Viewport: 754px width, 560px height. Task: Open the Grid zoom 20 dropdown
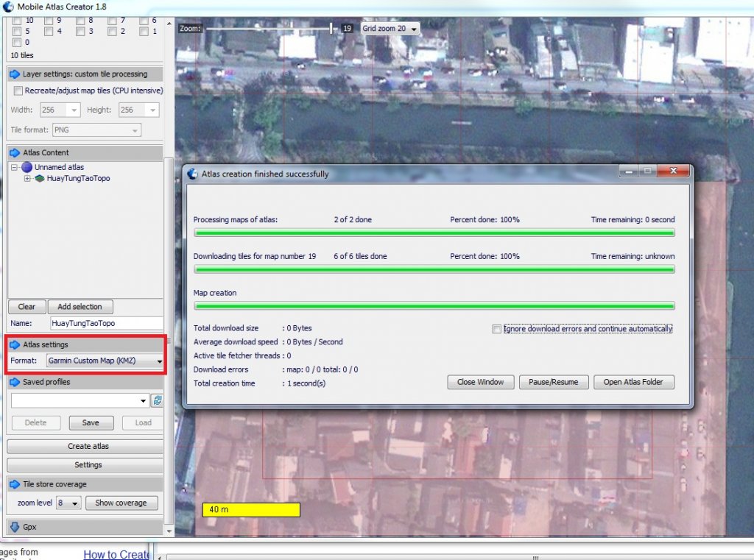(x=390, y=29)
